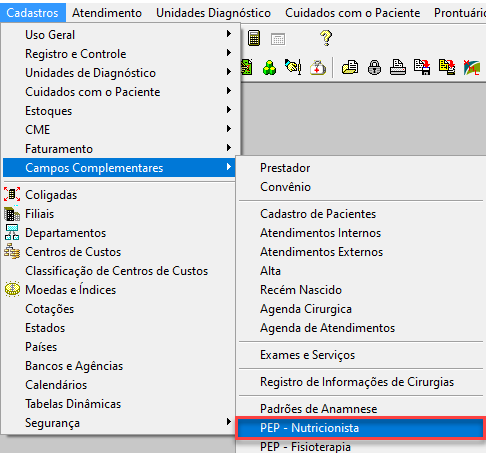Click the XML toolbar icon
This screenshot has height=453, width=486.
[472, 68]
